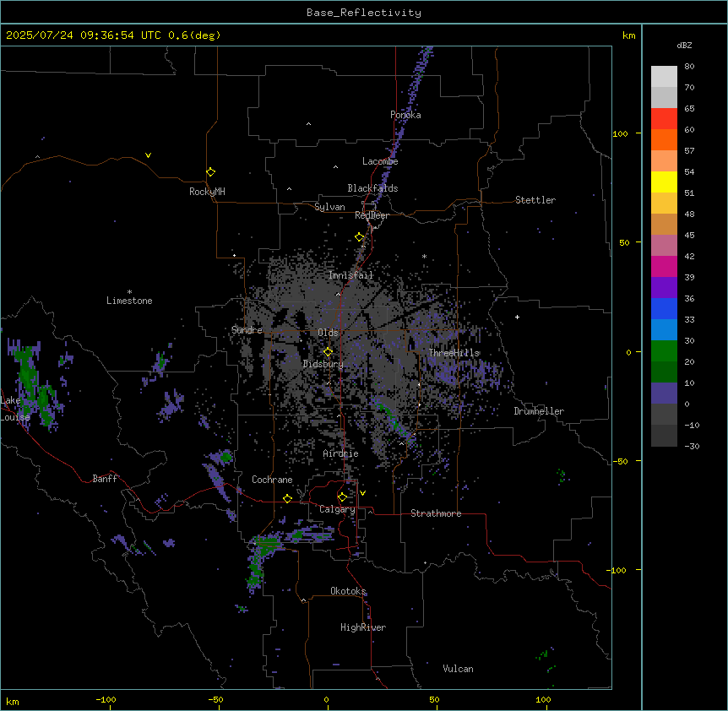Click the Banff town label
728x711 pixels.
click(105, 479)
